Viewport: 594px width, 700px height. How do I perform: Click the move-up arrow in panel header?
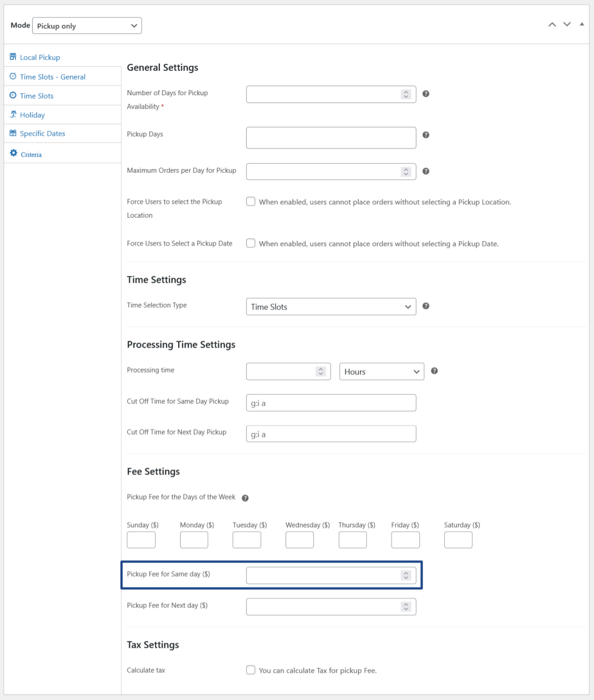[x=552, y=24]
